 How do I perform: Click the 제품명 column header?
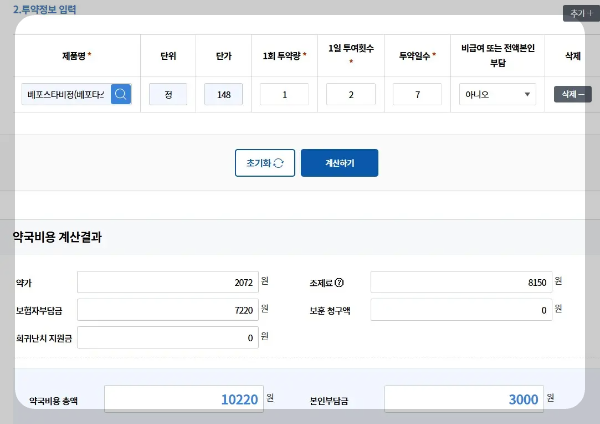[x=77, y=56]
